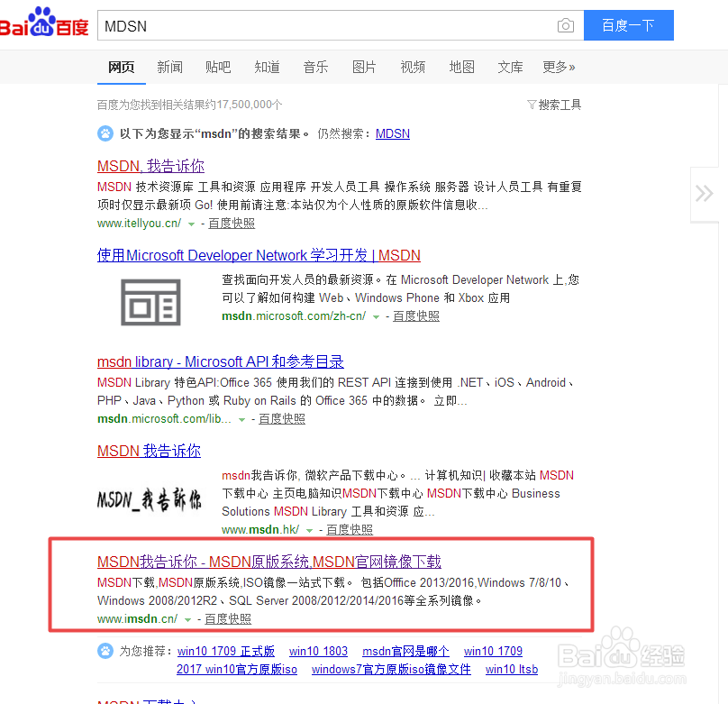Screen dimensions: 728x704
Task: Click suggestion win10 ltsb
Action: click(x=512, y=669)
